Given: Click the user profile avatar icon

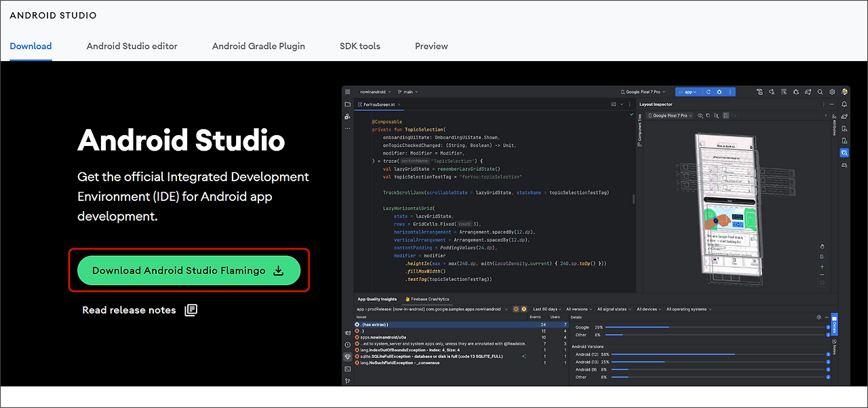Looking at the screenshot, I should (x=844, y=92).
